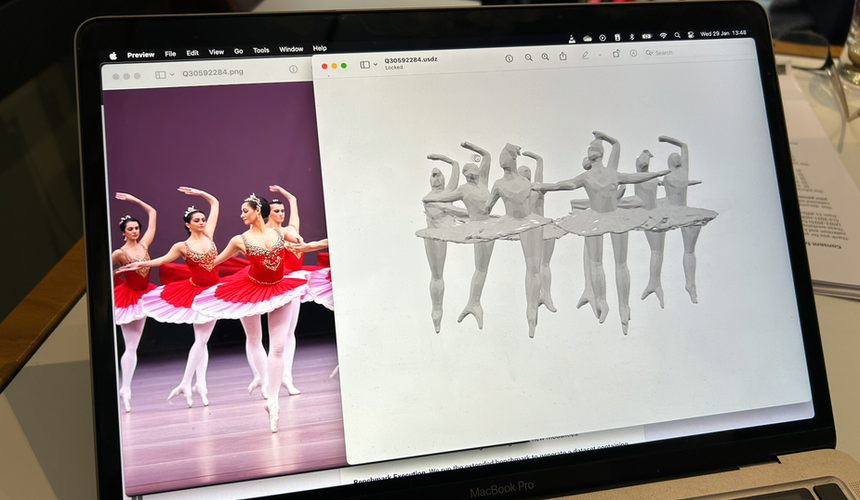Open the inspector info in usdz window
Viewport: 860px width, 500px height.
tap(509, 58)
